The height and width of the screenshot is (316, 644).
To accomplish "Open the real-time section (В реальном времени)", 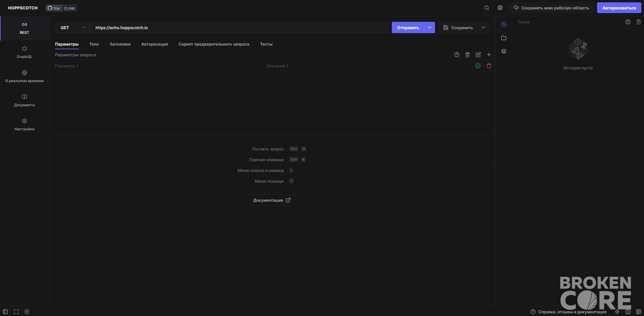I will (x=24, y=76).
